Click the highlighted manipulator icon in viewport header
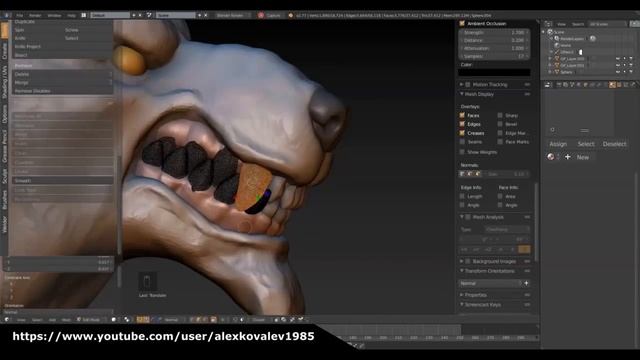640x360 pixels. 140,320
